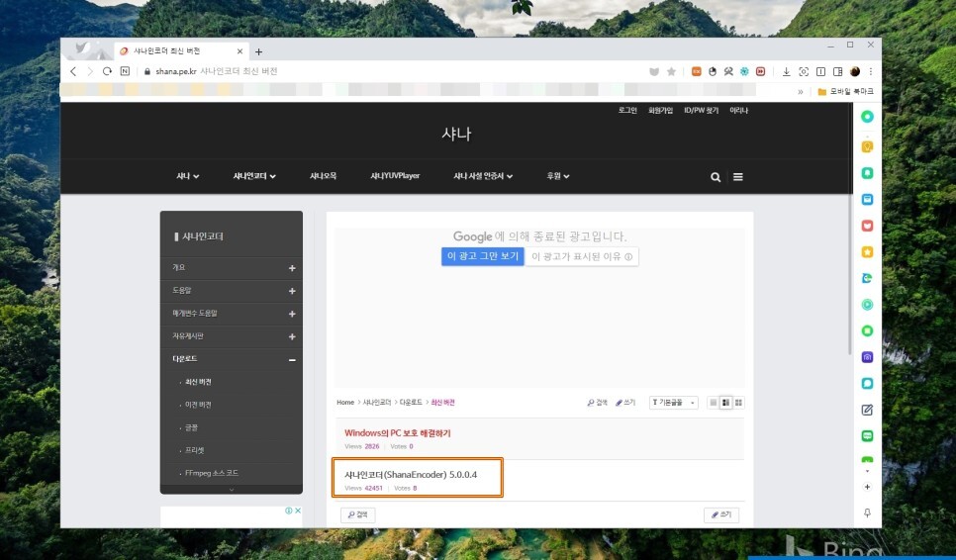Click the N icon beside the address bar
Screen dimensions: 956x560
click(125, 71)
